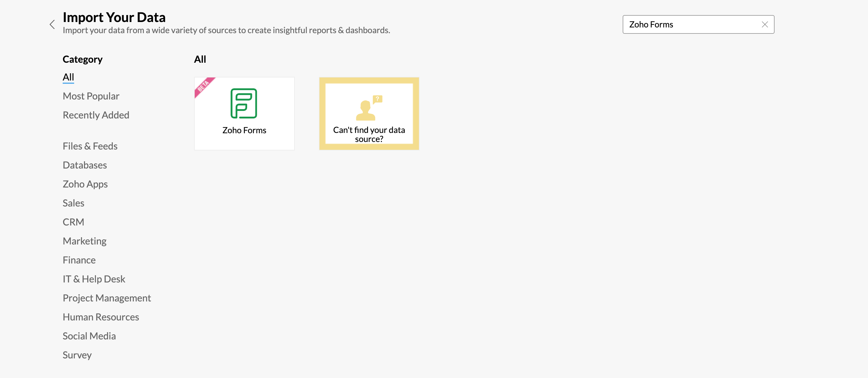868x378 pixels.
Task: Click the 'Recently Added' category link
Action: [96, 115]
